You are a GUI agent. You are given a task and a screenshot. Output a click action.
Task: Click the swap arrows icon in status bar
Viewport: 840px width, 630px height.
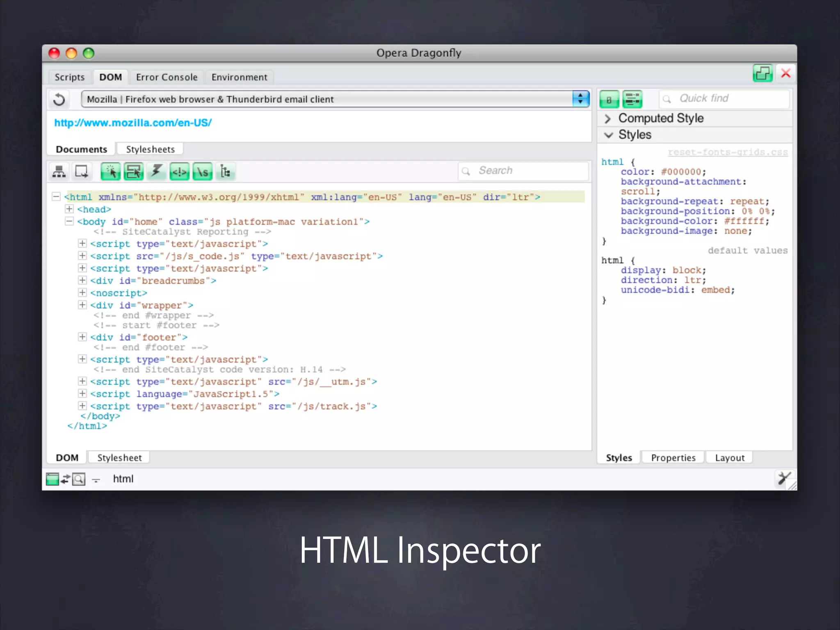[65, 479]
